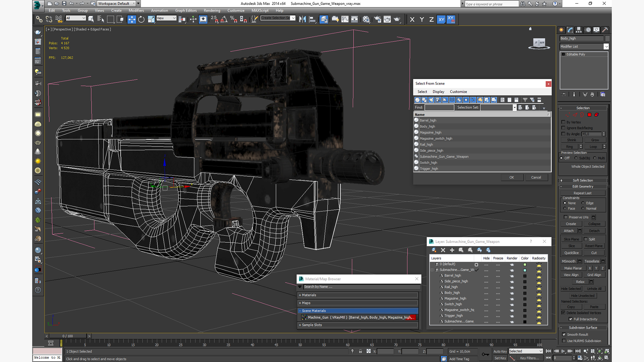Select Element sub-object level icon

click(597, 115)
